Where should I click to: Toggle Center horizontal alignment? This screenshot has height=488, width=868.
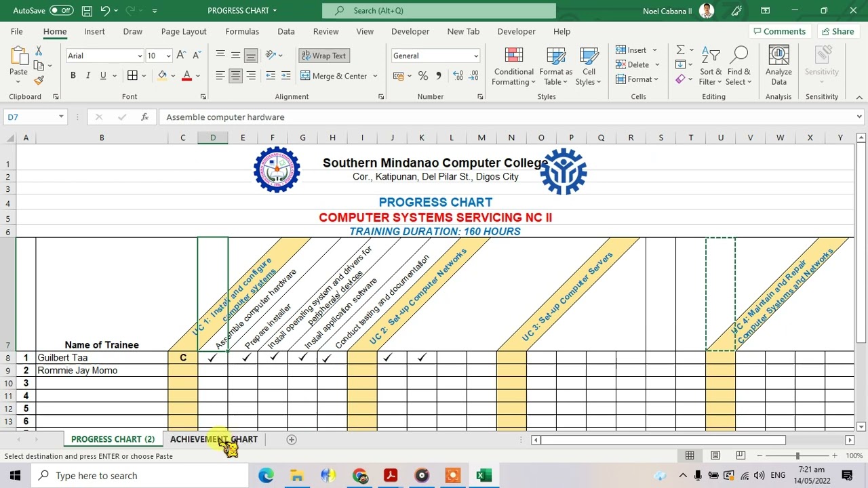point(235,76)
